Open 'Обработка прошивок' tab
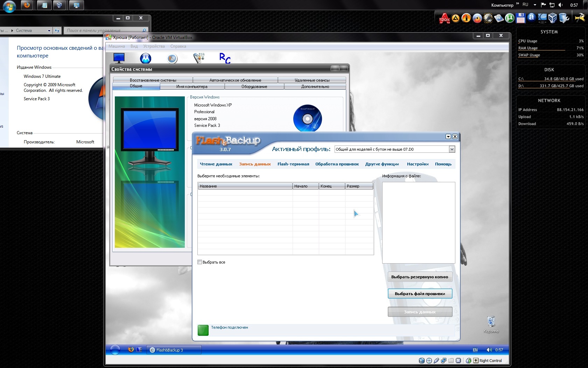 pos(337,164)
